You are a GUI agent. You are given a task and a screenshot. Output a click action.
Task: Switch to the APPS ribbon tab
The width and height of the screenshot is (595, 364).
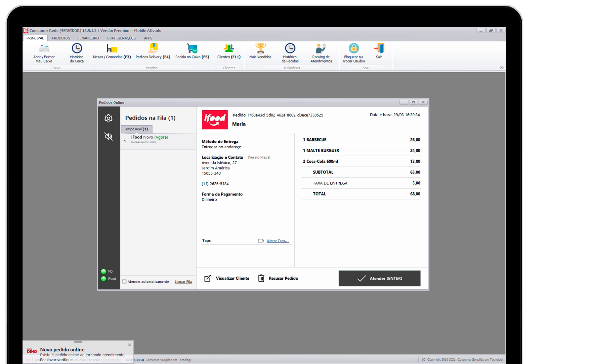pyautogui.click(x=148, y=38)
